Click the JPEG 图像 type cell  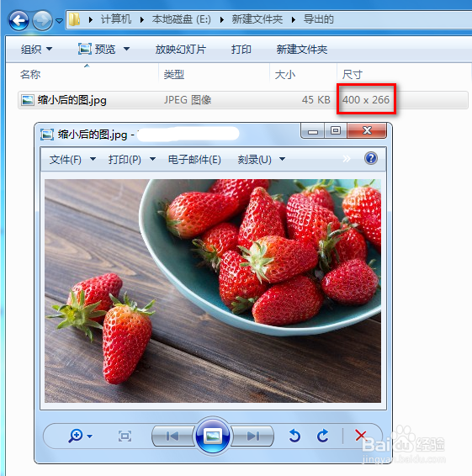click(188, 100)
